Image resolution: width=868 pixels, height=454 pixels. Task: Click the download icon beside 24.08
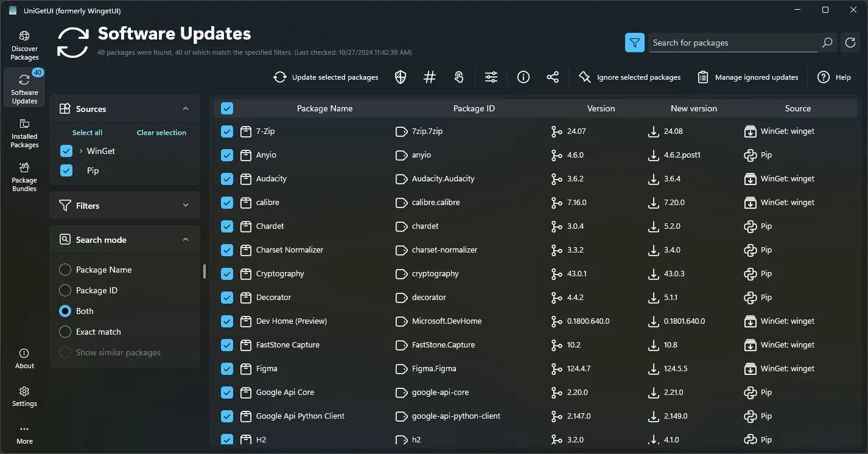tap(654, 131)
